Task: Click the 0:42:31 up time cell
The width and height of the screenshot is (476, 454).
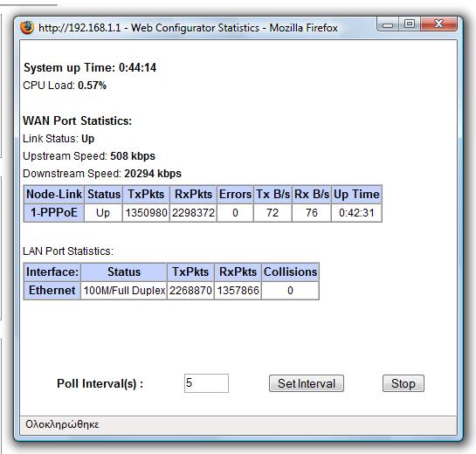Action: click(x=356, y=213)
